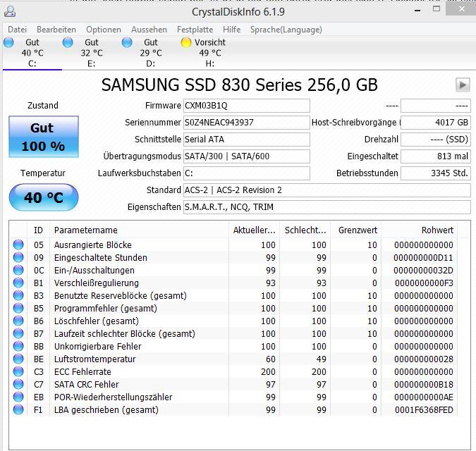Click the Firmware field CXM03B1Q
This screenshot has width=476, height=451.
coord(247,106)
